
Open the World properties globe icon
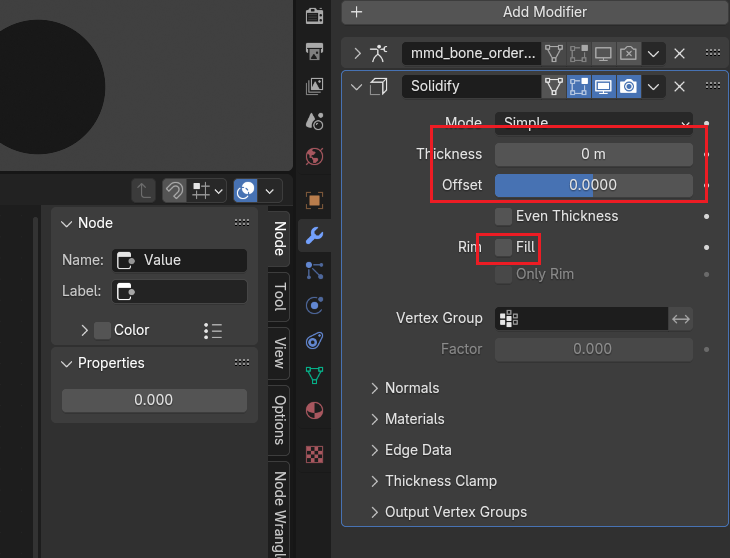(x=314, y=157)
